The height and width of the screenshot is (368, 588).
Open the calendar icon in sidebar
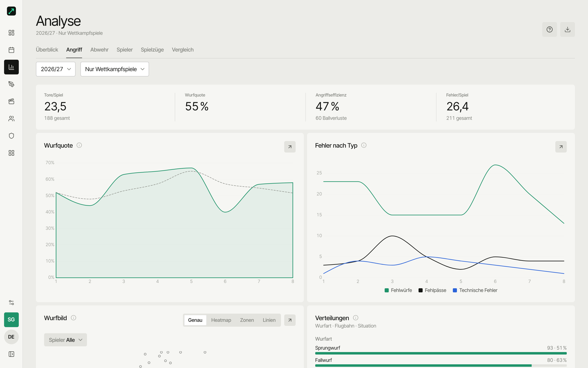[x=11, y=50]
